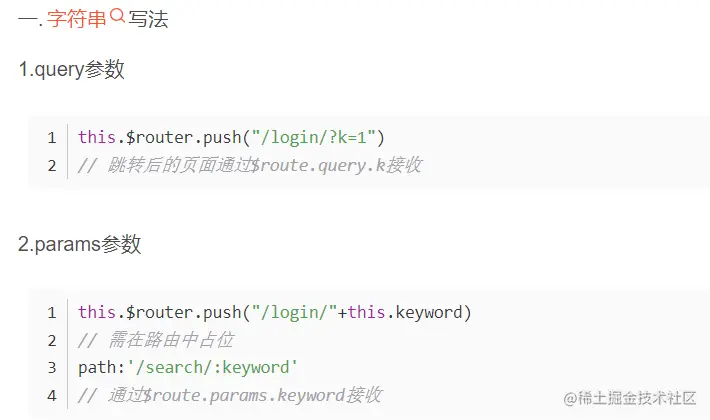This screenshot has height=420, width=710.
Task: Click the search magnifier icon after 字符串
Action: point(117,16)
